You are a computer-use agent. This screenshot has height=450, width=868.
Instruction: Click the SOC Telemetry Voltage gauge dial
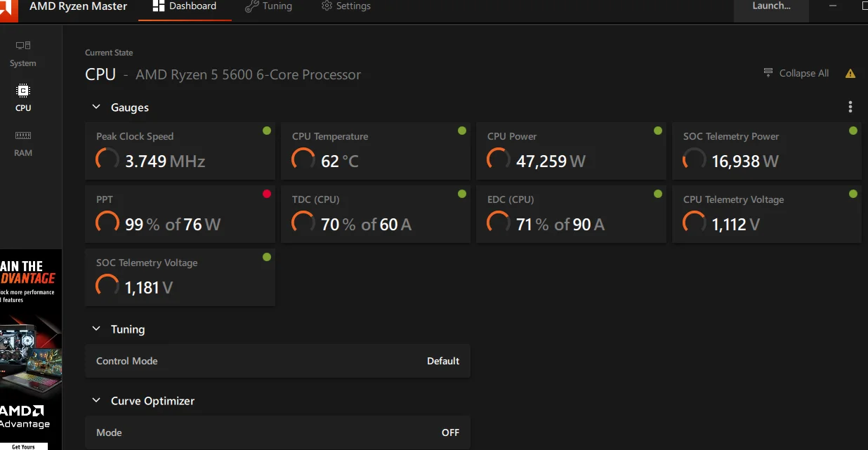tap(107, 286)
